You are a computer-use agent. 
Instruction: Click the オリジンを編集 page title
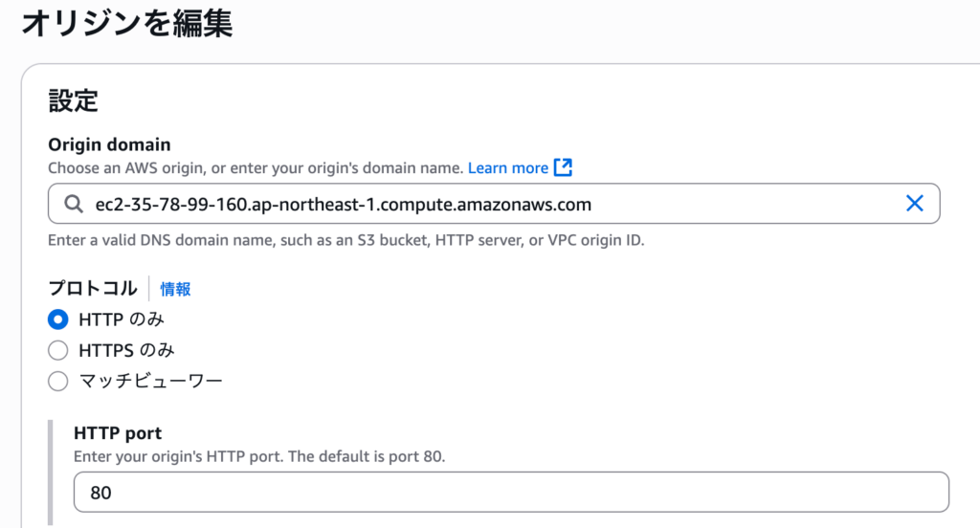coord(126,22)
